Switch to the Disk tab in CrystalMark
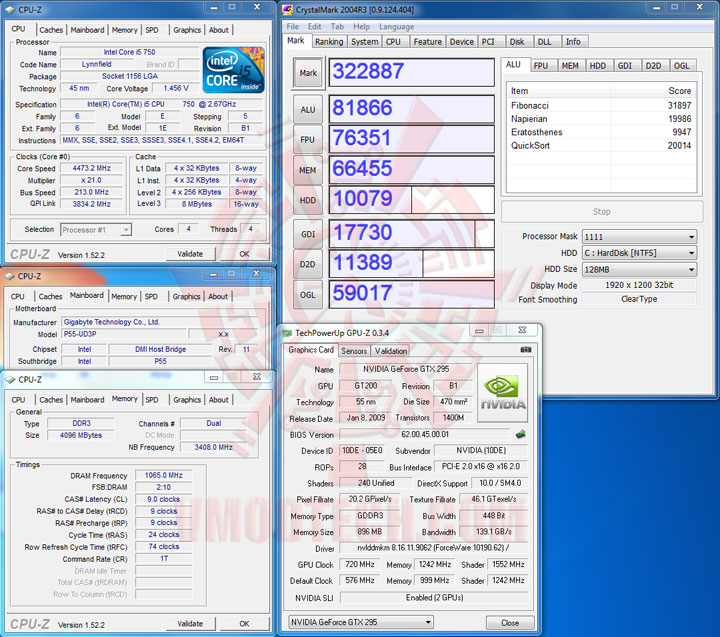 (x=517, y=42)
